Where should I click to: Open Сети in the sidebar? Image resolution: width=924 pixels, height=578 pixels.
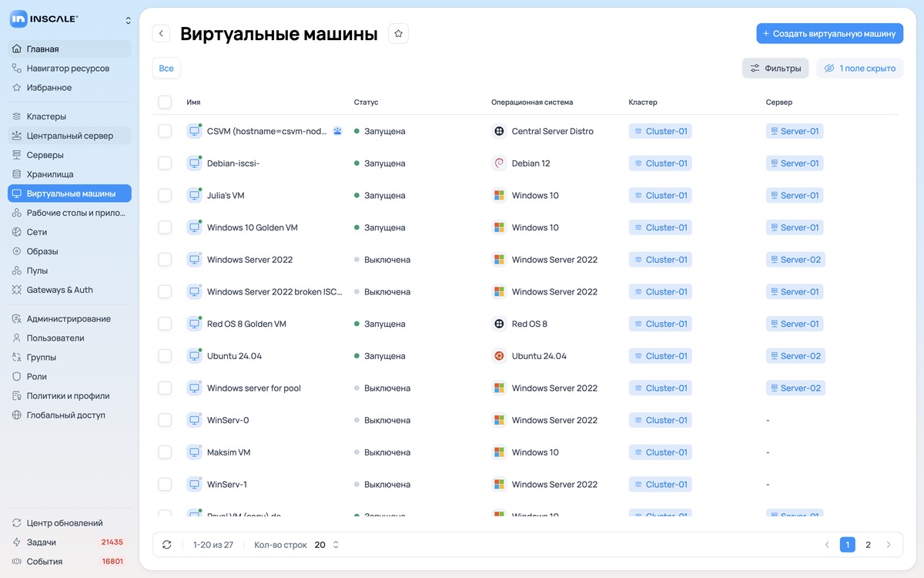point(70,232)
